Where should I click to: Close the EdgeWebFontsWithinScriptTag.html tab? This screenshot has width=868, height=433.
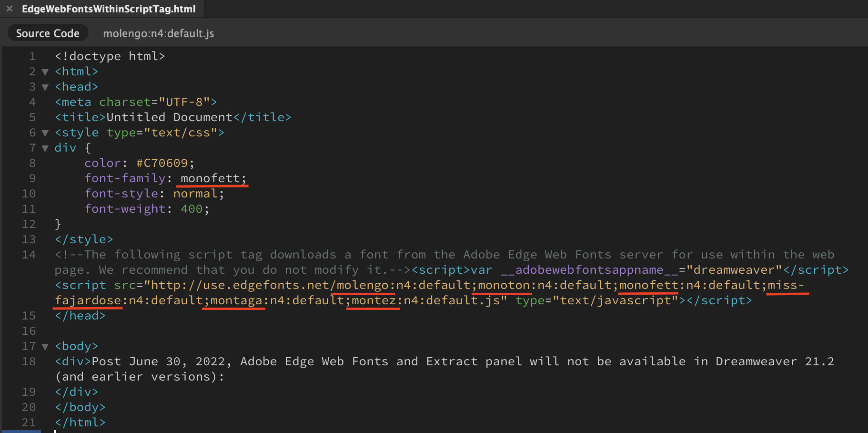10,9
